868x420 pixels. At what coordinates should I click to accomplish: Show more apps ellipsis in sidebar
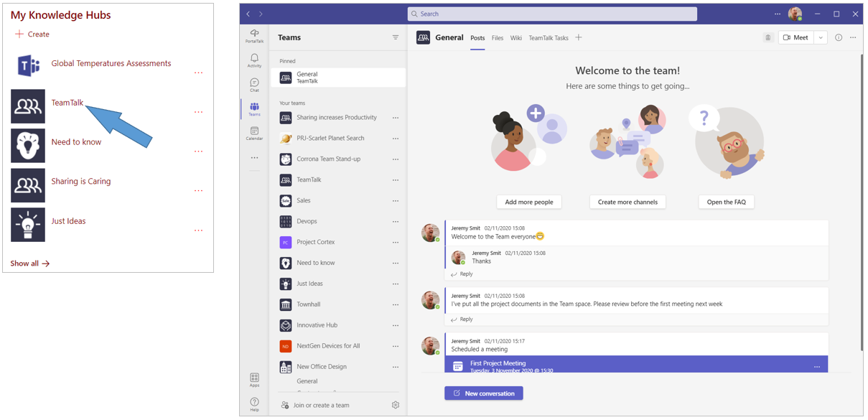(254, 158)
